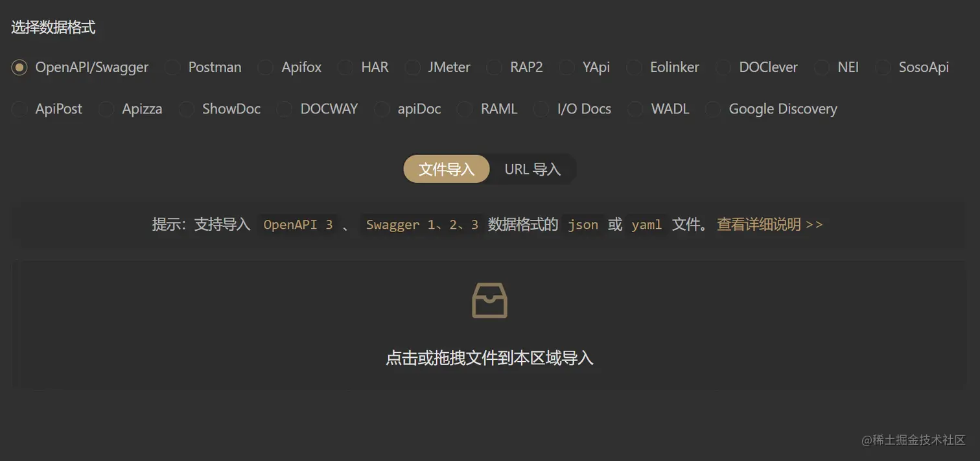
Task: Click the 点击或拖拽文件到本区域导入 upload area
Action: point(489,325)
